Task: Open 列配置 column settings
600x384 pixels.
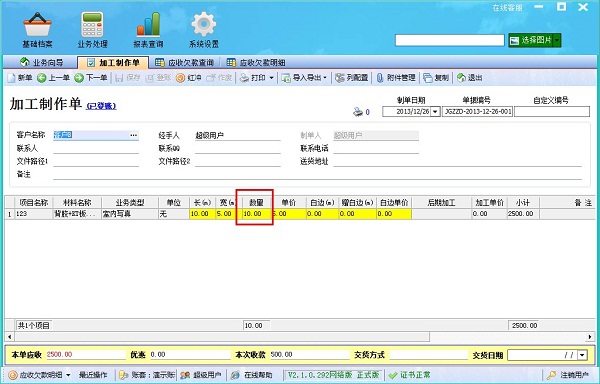Action: [x=352, y=78]
